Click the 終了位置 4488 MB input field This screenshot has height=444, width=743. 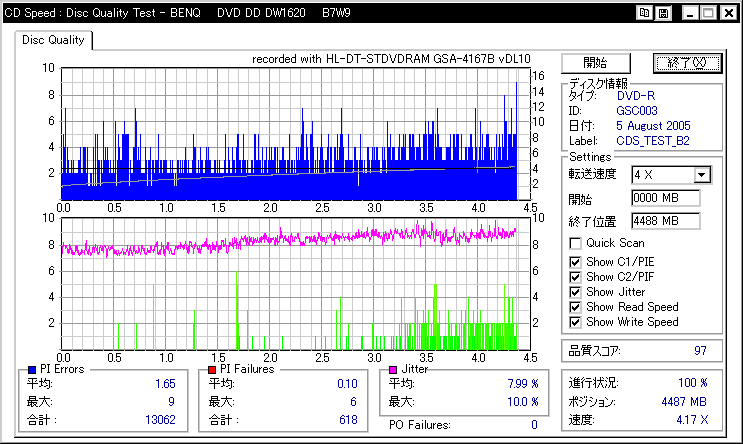point(666,221)
